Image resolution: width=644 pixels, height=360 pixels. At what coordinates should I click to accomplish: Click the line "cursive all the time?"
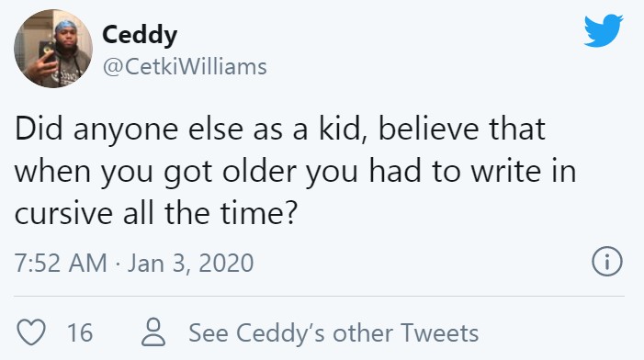coord(155,214)
